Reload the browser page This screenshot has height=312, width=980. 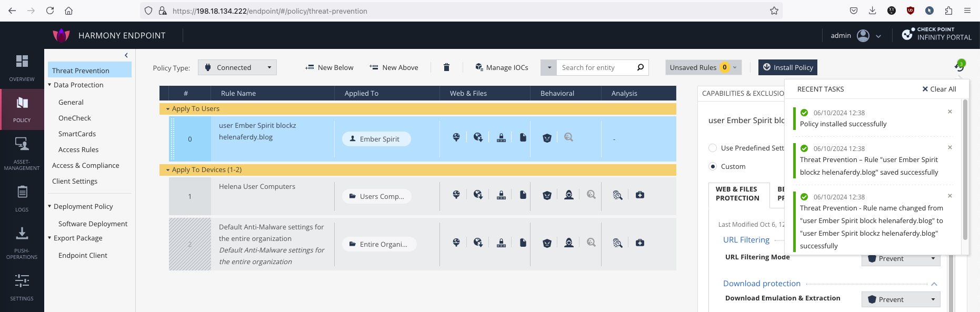click(x=50, y=11)
